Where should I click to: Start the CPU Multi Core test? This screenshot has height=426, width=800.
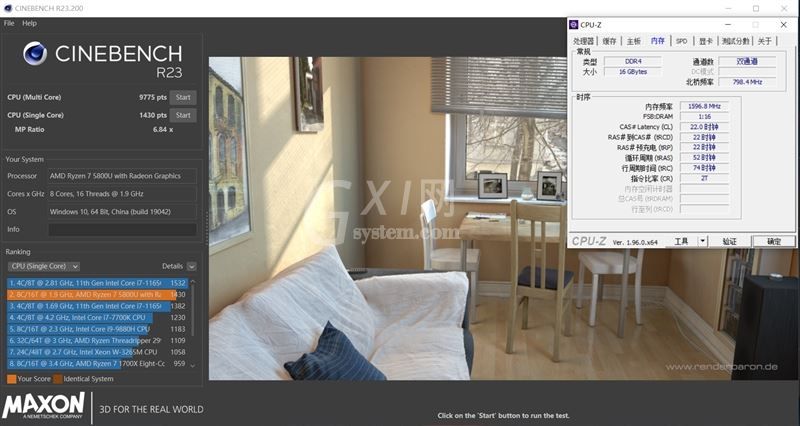point(183,97)
